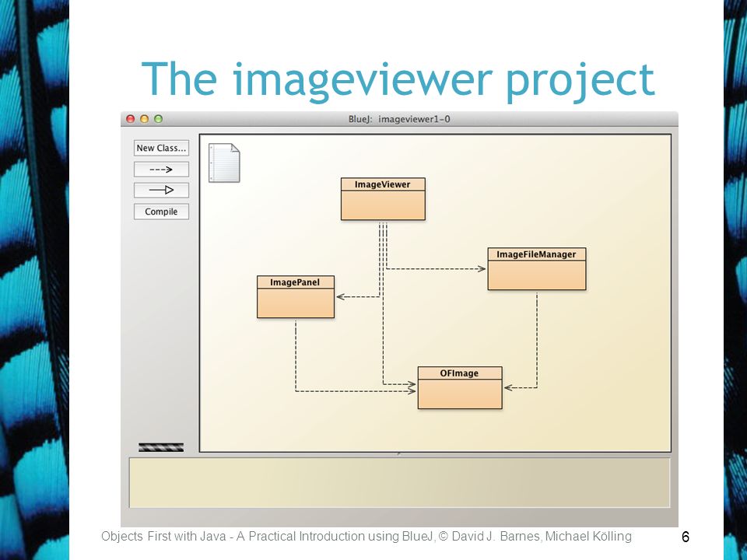
Task: Click the New Class... button
Action: pyautogui.click(x=161, y=148)
